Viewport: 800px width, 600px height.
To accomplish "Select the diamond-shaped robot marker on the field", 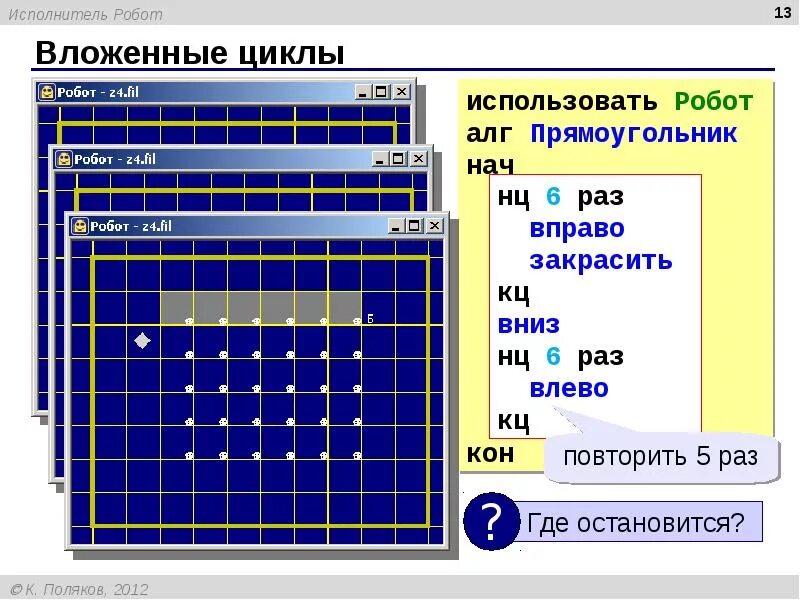I will (142, 341).
